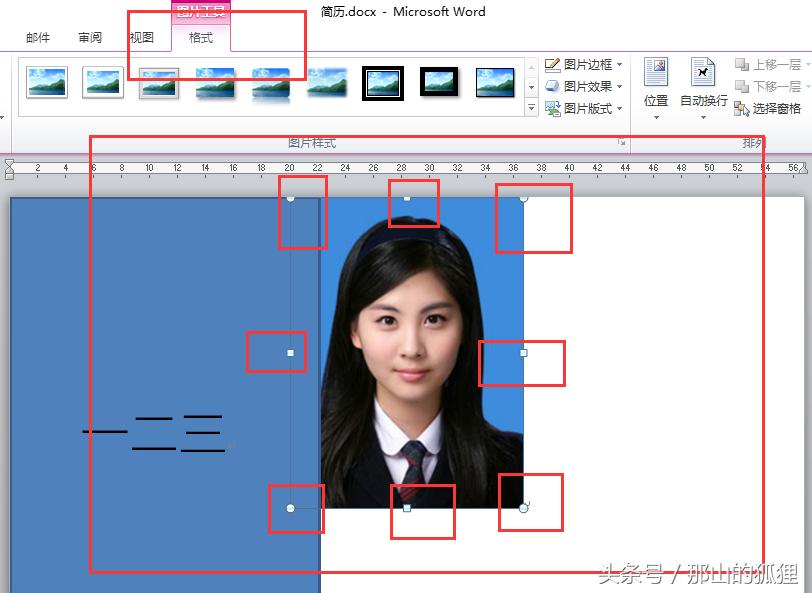Click the 图片版式 (Picture Layout) icon

pyautogui.click(x=555, y=106)
